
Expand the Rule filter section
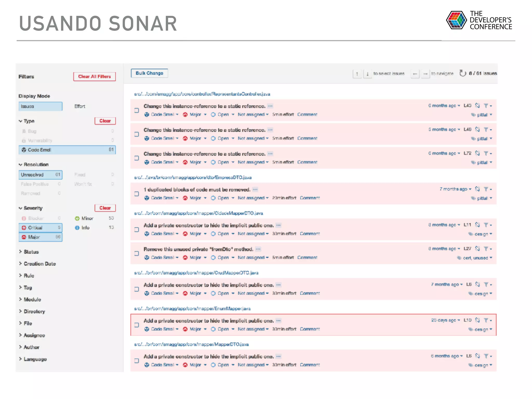coord(26,276)
